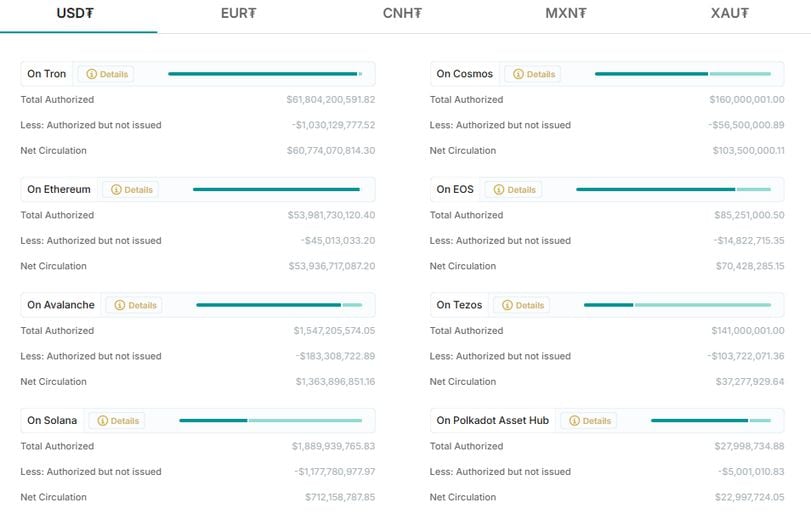Click the info icon in On Avalanche Details
The height and width of the screenshot is (514, 811).
pos(119,305)
